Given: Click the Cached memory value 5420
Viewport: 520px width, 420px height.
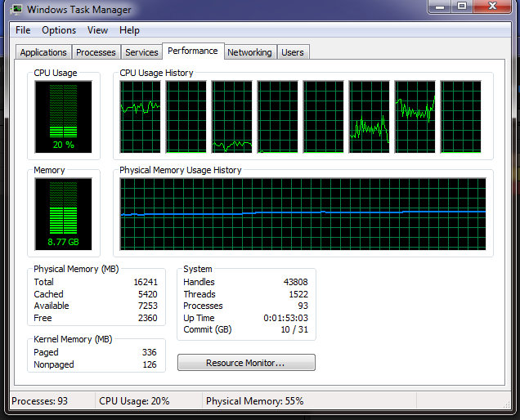Looking at the screenshot, I should 148,294.
